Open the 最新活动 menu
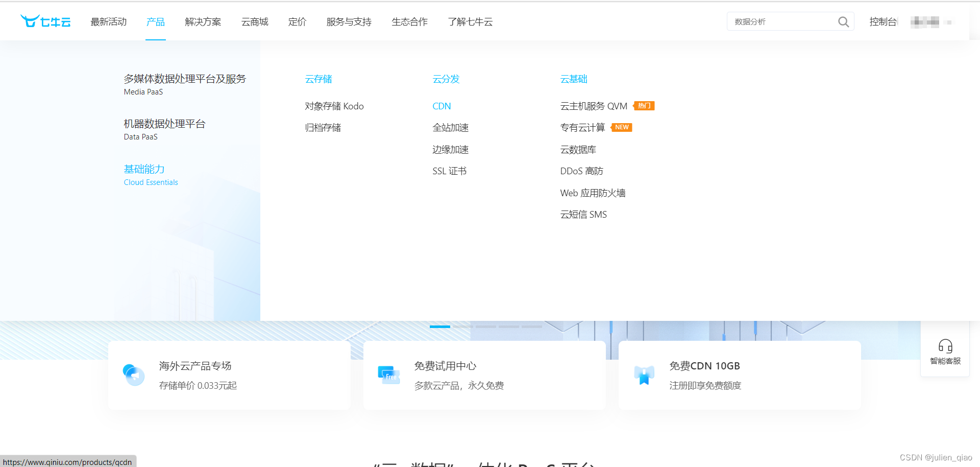The height and width of the screenshot is (467, 980). pos(109,21)
